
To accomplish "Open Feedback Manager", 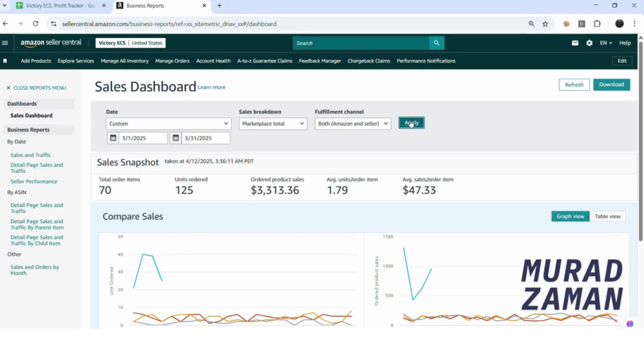I will [320, 61].
